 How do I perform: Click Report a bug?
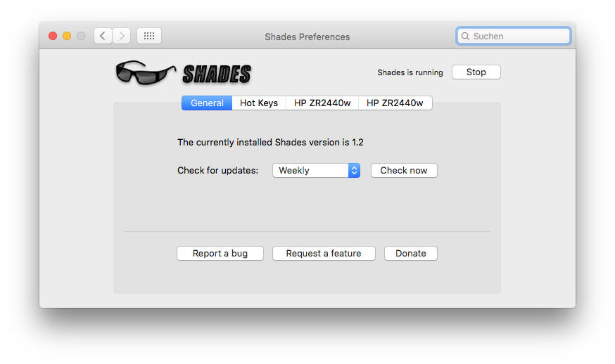220,254
